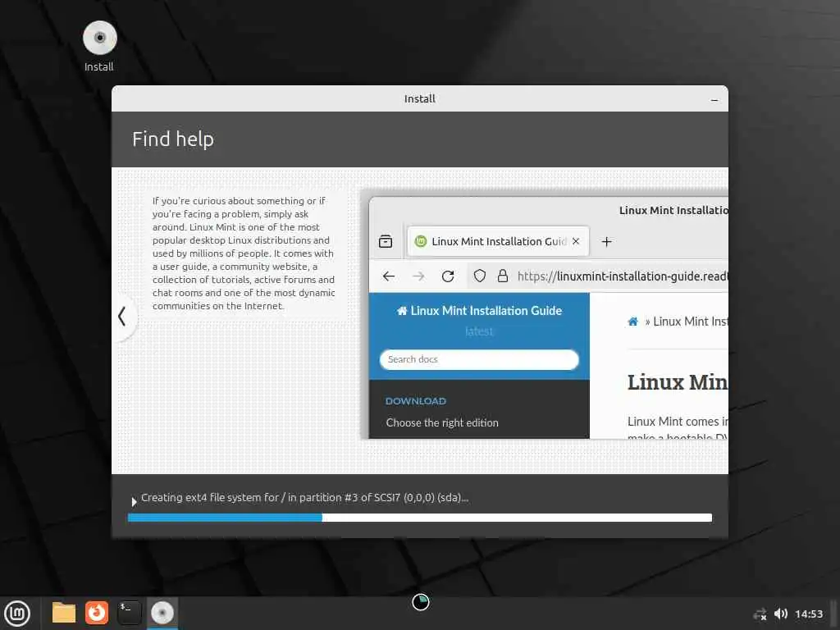The height and width of the screenshot is (630, 840).
Task: Open the Terminal from the panel
Action: click(129, 613)
